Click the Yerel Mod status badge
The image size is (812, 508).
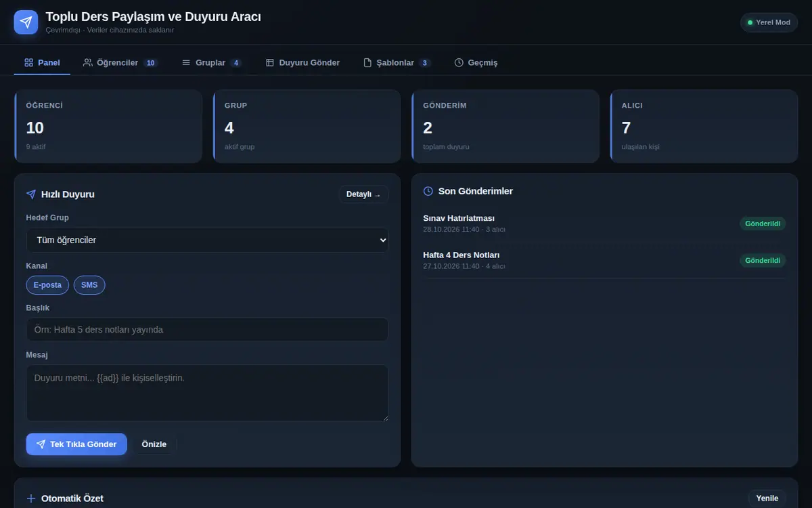point(769,22)
